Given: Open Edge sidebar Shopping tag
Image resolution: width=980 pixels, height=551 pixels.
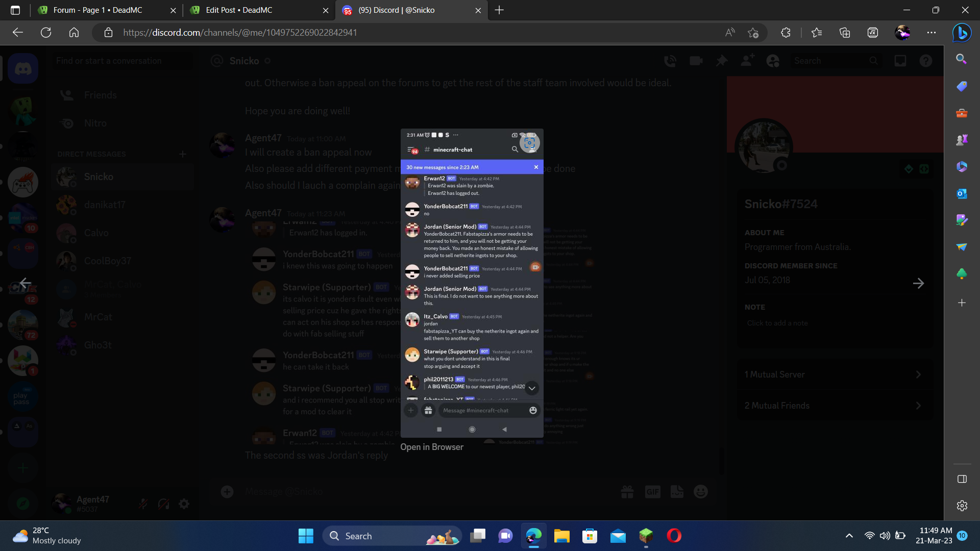Looking at the screenshot, I should tap(962, 86).
